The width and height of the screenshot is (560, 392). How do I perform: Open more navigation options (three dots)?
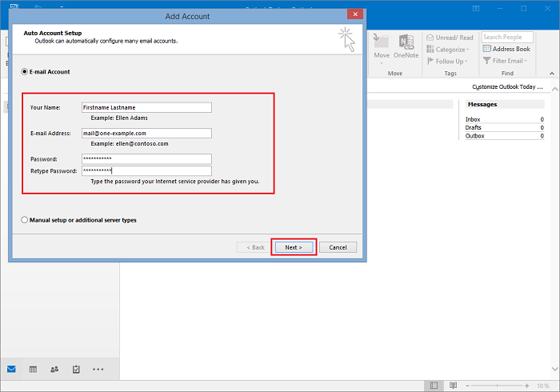tap(98, 369)
